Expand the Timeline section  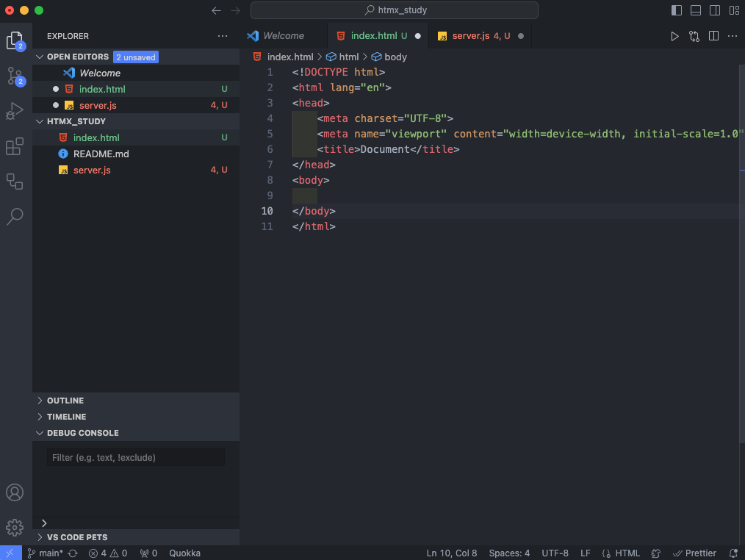(40, 417)
